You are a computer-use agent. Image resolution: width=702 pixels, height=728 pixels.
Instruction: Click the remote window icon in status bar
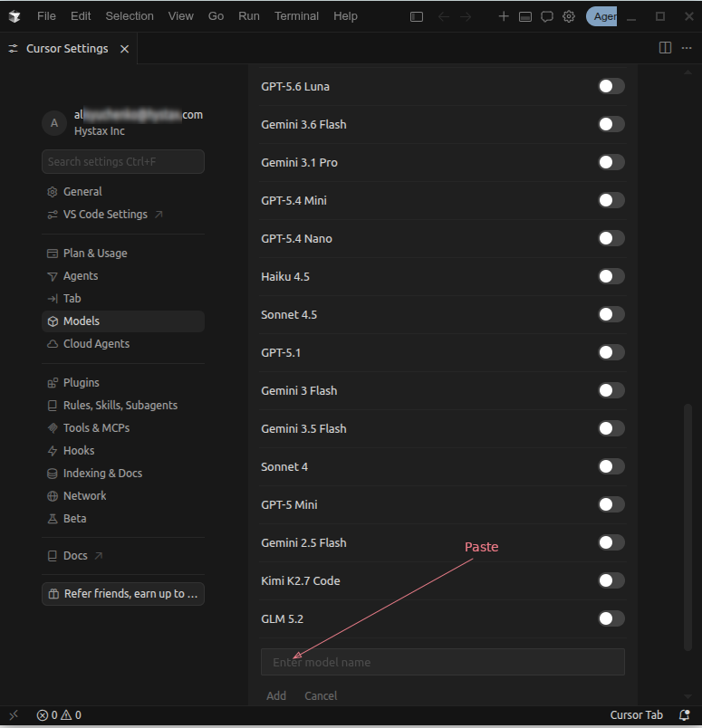click(x=14, y=715)
